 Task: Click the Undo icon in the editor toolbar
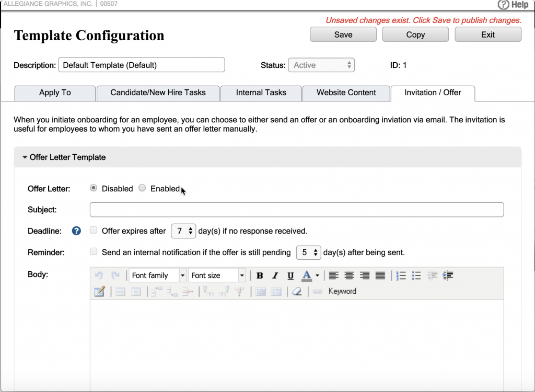pyautogui.click(x=100, y=275)
